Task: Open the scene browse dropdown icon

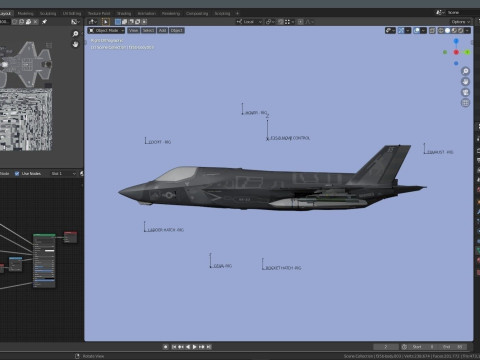Action: point(440,12)
